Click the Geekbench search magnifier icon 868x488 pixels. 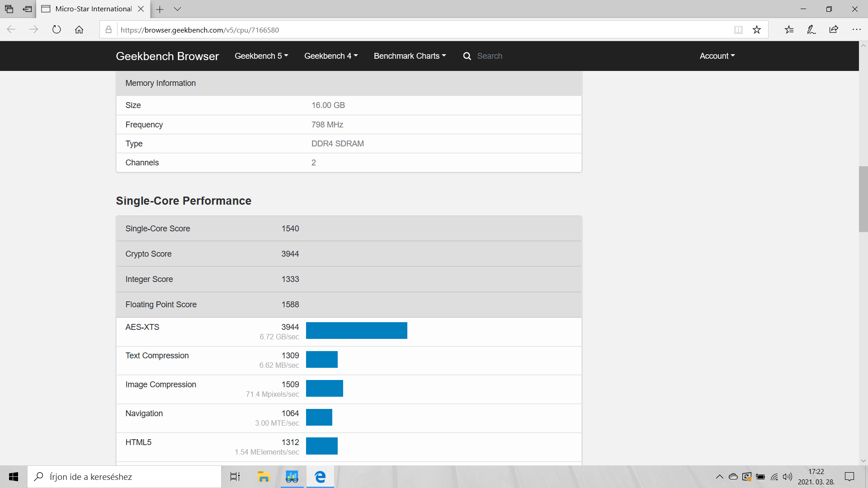click(x=467, y=56)
